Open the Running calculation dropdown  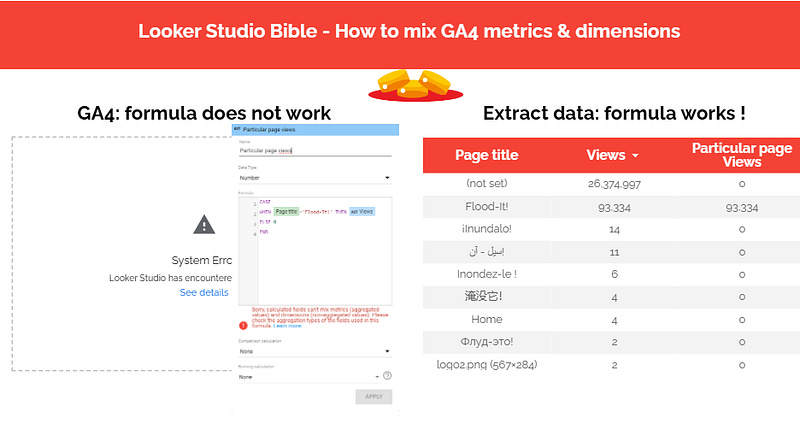click(x=309, y=377)
